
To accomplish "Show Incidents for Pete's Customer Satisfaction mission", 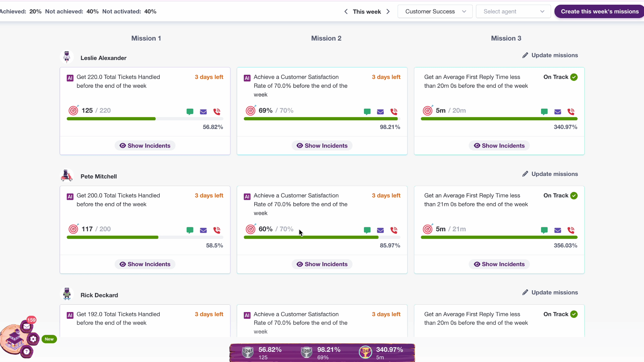I will click(322, 264).
